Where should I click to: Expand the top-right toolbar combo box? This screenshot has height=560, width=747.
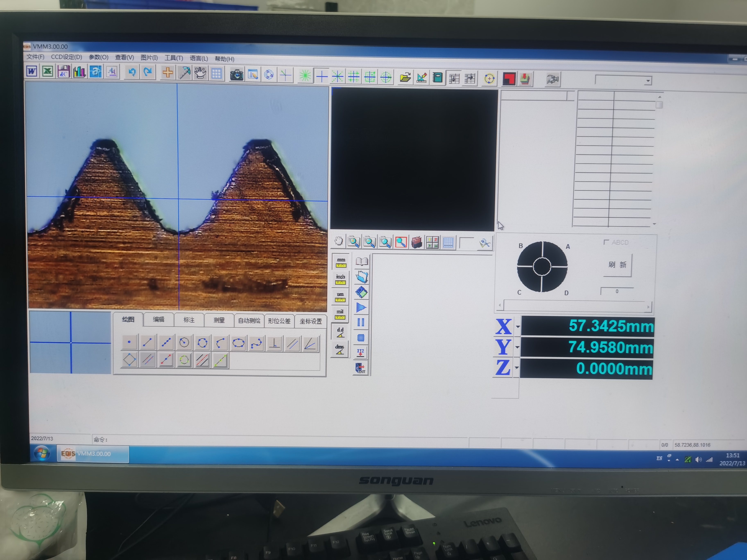pyautogui.click(x=647, y=81)
